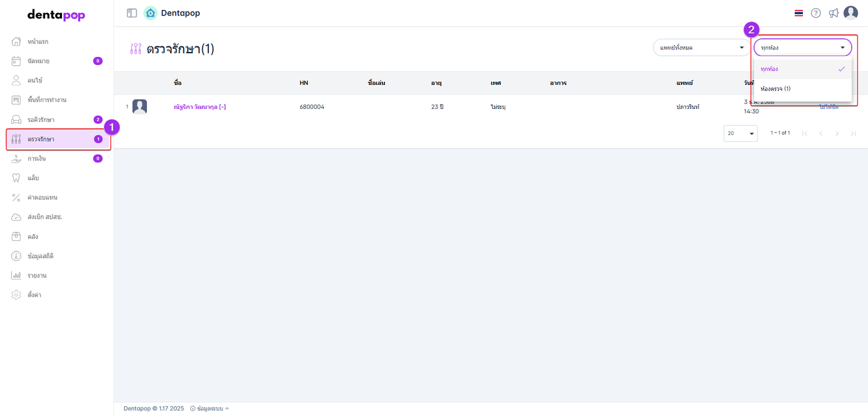Click the patient avatar for ณัฐริกา

click(x=139, y=107)
